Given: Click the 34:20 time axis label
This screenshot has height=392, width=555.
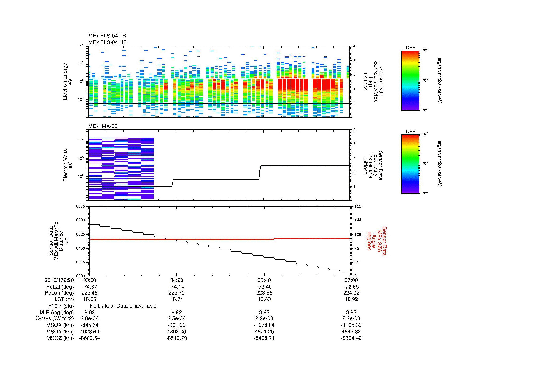Looking at the screenshot, I should click(177, 280).
